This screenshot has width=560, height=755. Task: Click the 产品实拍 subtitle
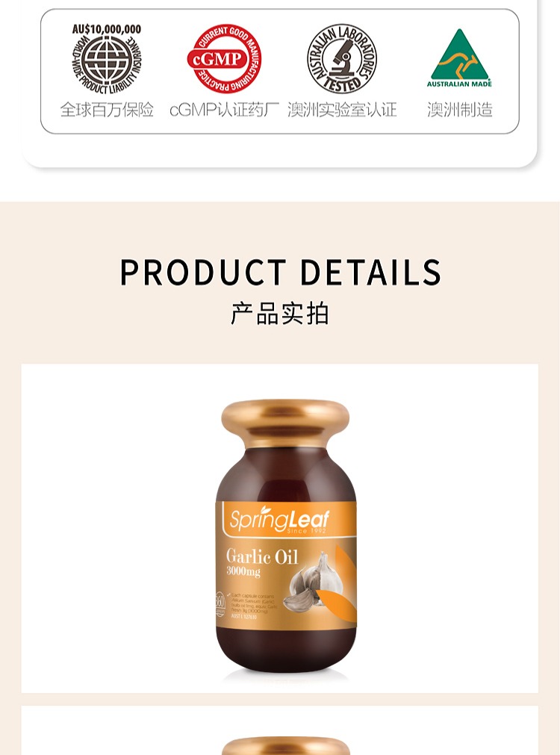click(280, 314)
